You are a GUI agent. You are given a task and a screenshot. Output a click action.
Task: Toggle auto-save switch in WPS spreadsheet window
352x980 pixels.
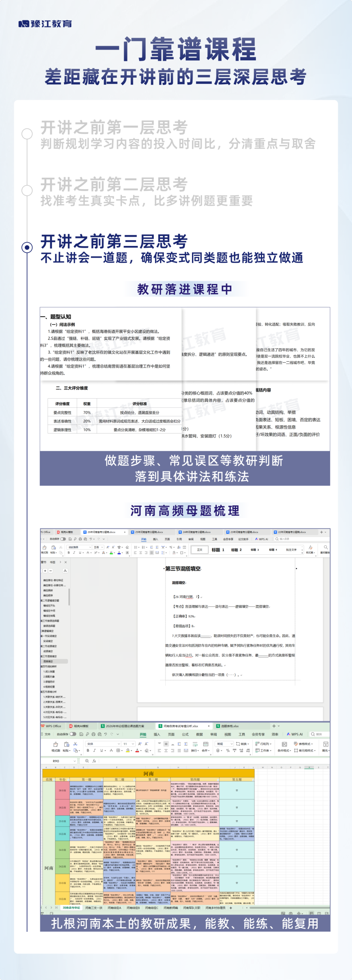point(73,734)
